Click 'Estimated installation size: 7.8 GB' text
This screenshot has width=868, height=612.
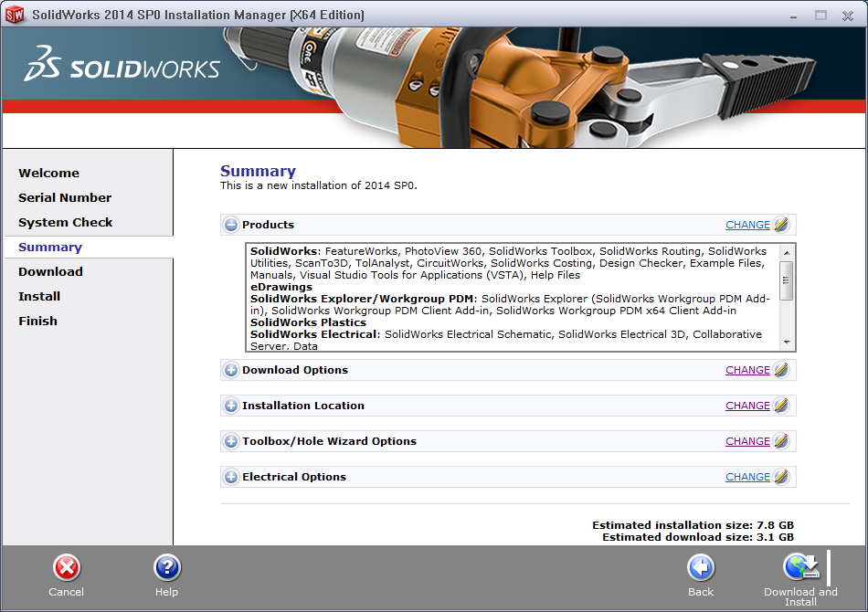coord(693,525)
